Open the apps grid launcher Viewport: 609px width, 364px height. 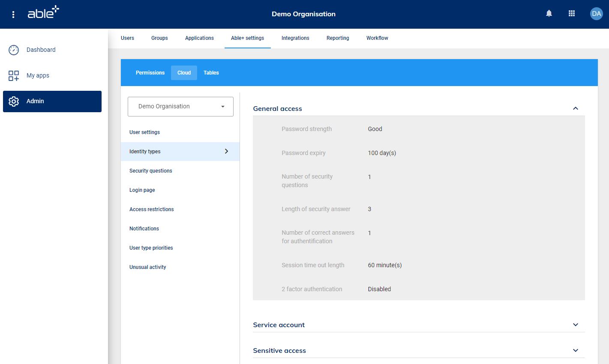click(x=572, y=14)
